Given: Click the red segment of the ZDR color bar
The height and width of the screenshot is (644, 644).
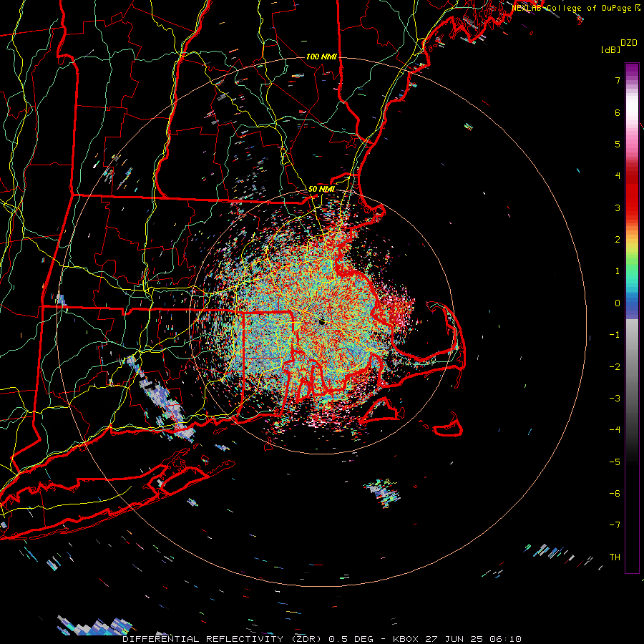Looking at the screenshot, I should [632, 193].
